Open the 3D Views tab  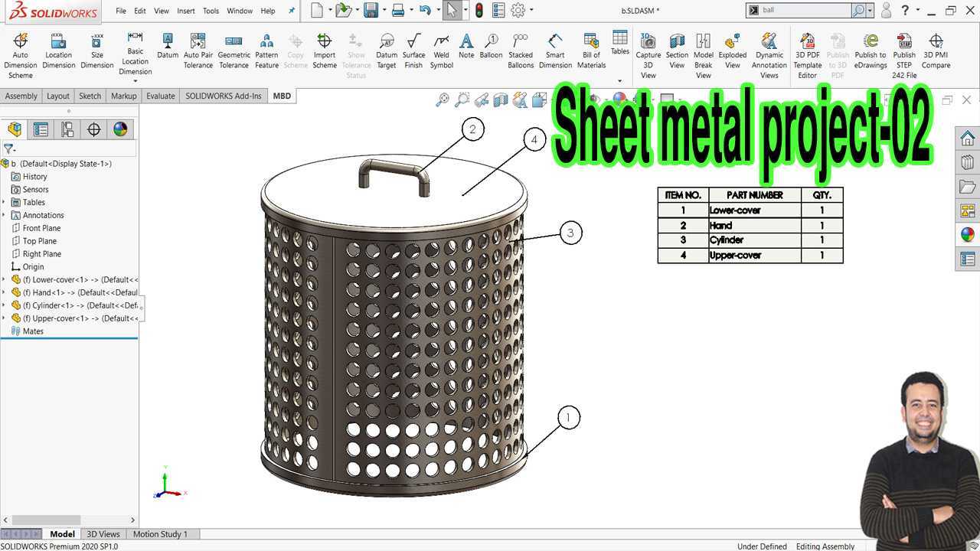tap(103, 534)
